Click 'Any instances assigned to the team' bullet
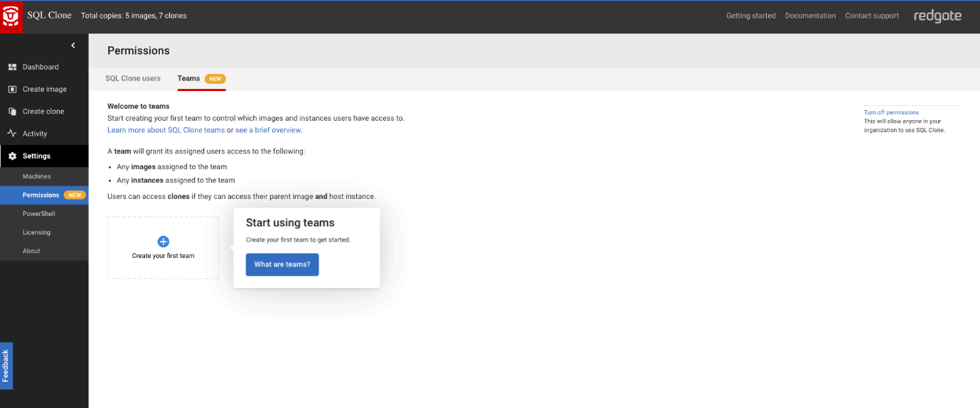 point(176,181)
